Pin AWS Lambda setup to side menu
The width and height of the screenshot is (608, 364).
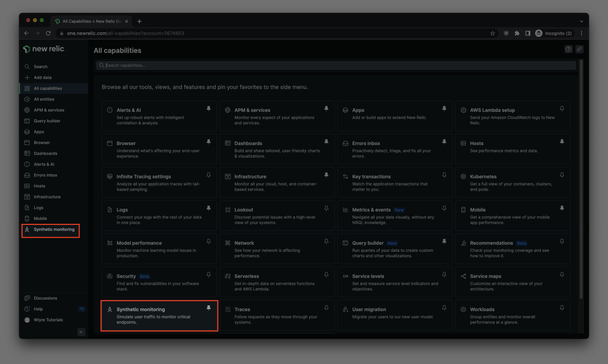[x=562, y=109]
